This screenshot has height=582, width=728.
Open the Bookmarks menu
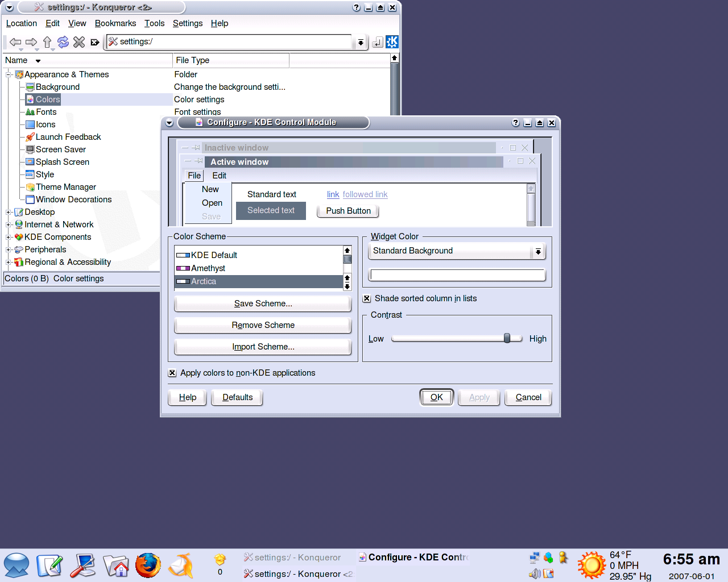(115, 23)
